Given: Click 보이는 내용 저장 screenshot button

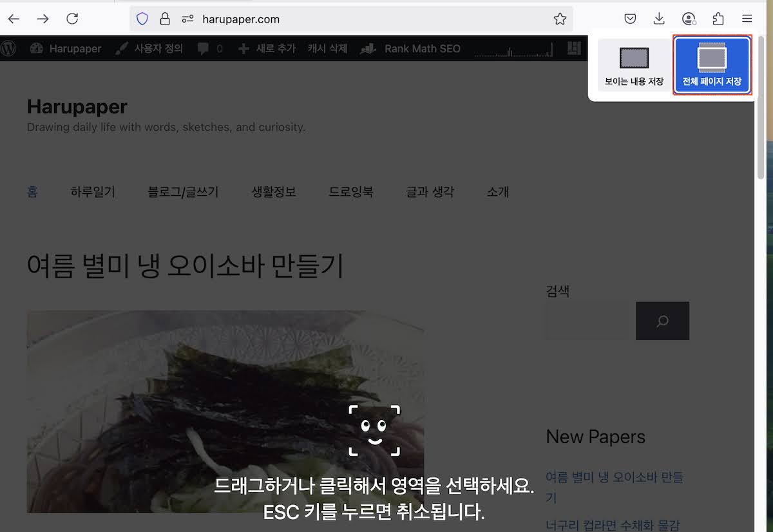Looking at the screenshot, I should click(x=635, y=66).
